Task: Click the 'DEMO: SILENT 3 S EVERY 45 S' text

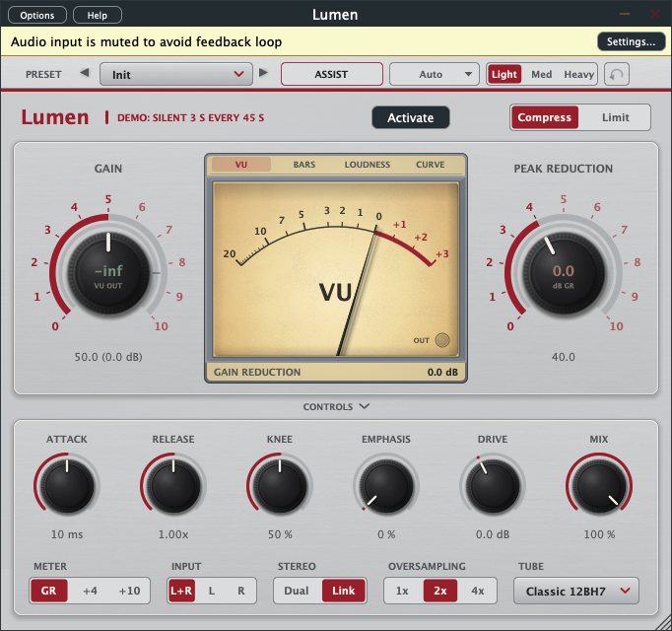Action: coord(191,117)
